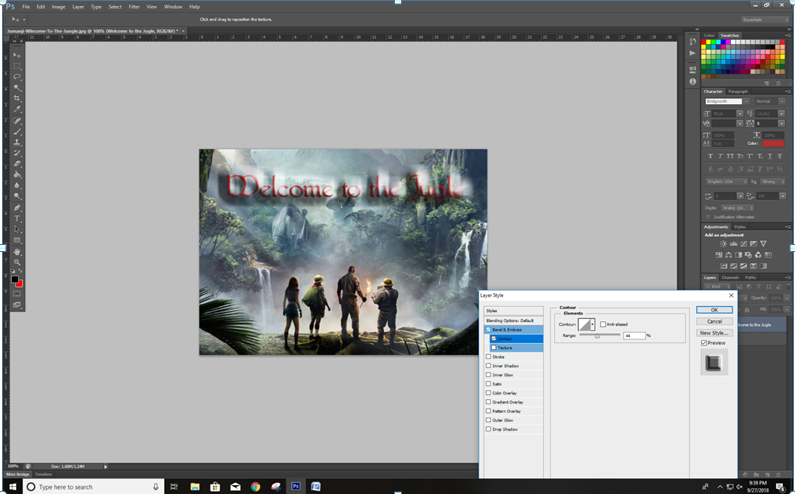
Task: Enable the Color Overlay checkbox
Action: 488,393
